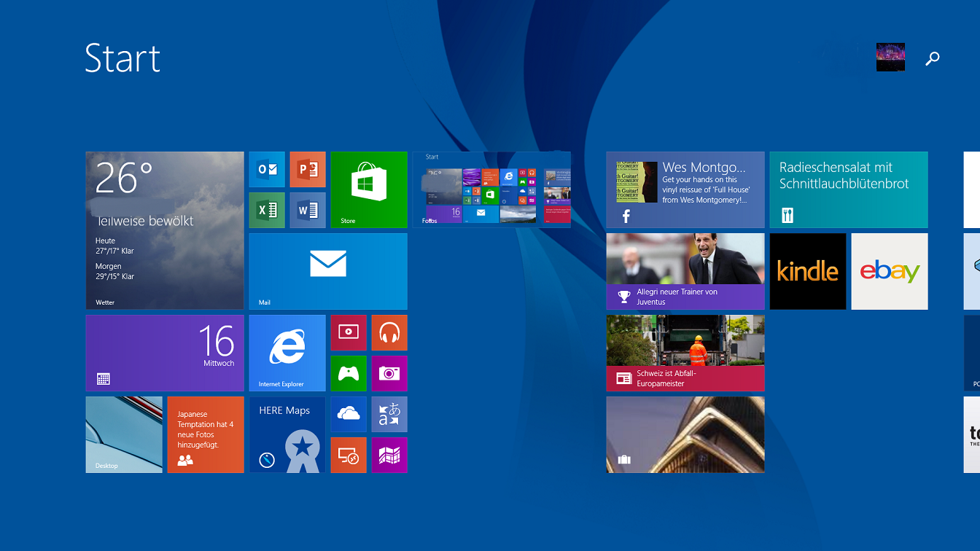The width and height of the screenshot is (980, 551).
Task: Open Facebook tile about Wes Montgomery
Action: point(685,190)
